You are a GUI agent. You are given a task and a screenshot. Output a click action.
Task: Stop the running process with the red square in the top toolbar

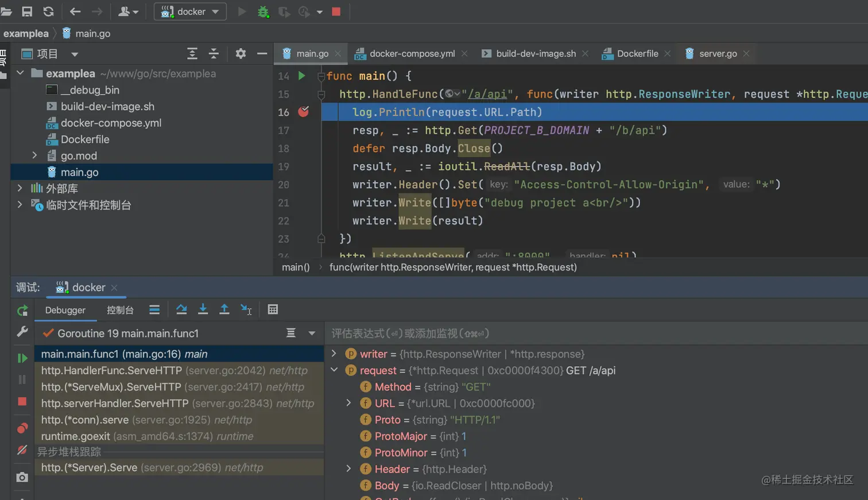click(336, 11)
